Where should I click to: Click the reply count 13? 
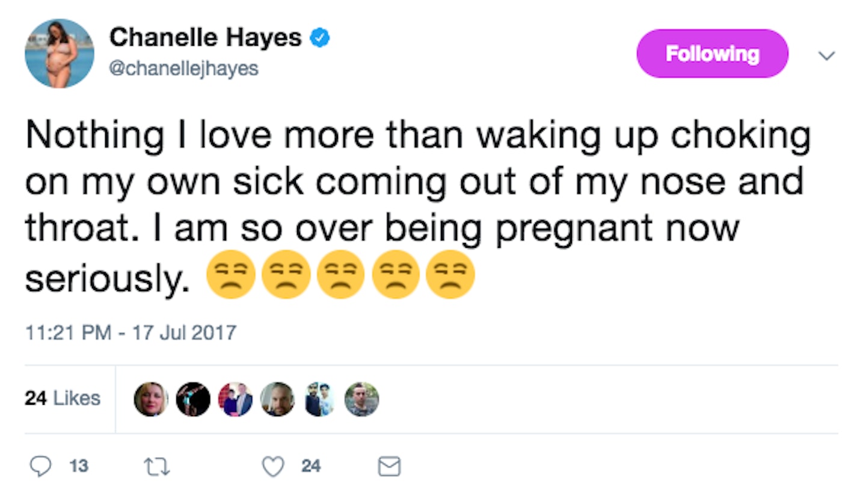[x=78, y=466]
